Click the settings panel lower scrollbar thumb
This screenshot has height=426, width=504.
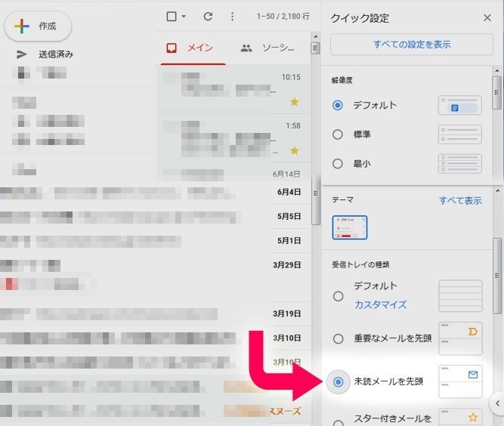pyautogui.click(x=497, y=276)
